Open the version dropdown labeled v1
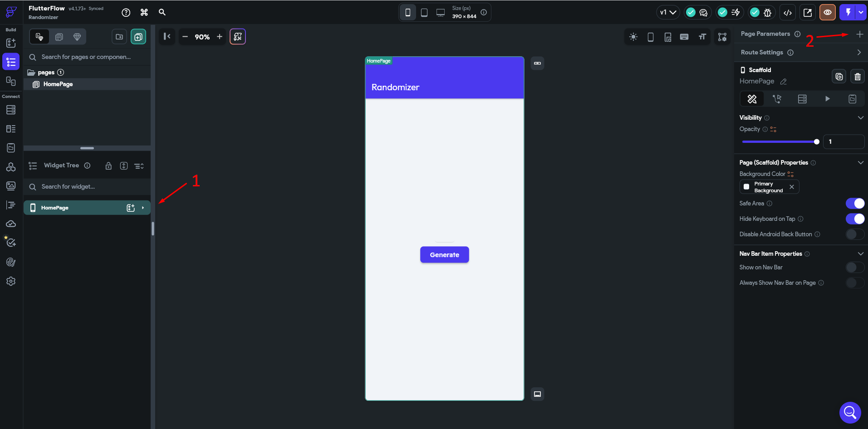This screenshot has height=429, width=868. coord(668,12)
